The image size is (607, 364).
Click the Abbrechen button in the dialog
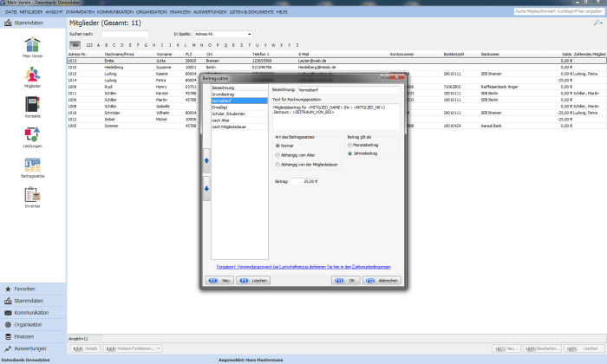[384, 281]
